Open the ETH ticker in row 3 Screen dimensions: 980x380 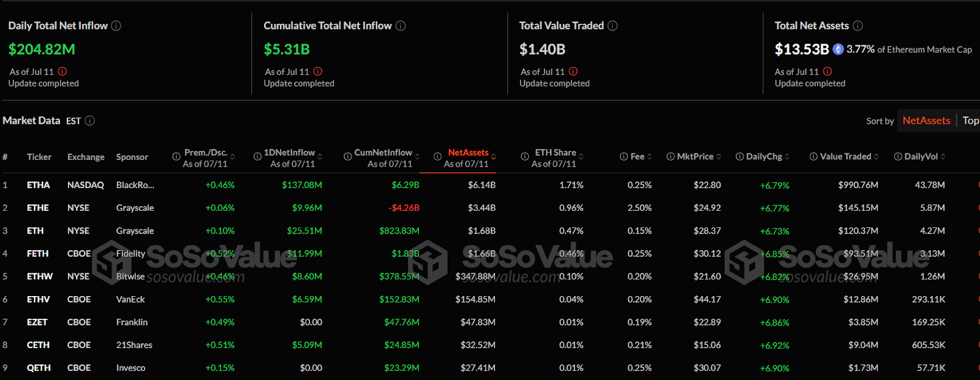tap(36, 231)
